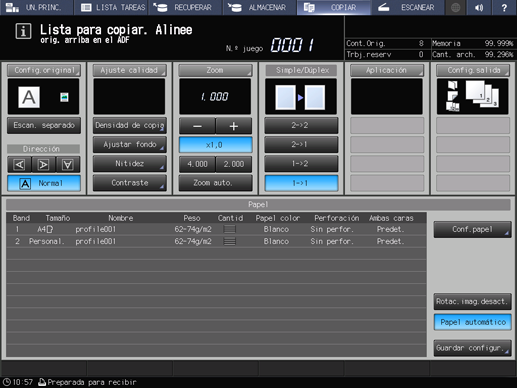Open the Nitidez setting
Viewport: 517px width, 388px height.
click(x=129, y=164)
